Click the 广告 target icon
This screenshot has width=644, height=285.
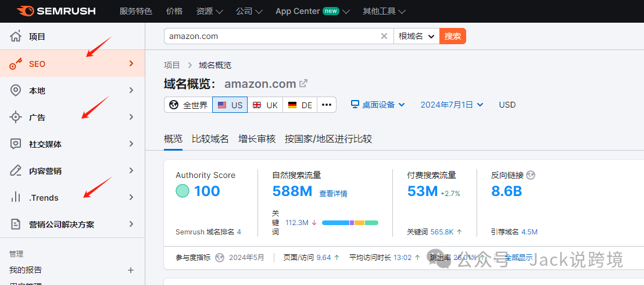tap(16, 117)
